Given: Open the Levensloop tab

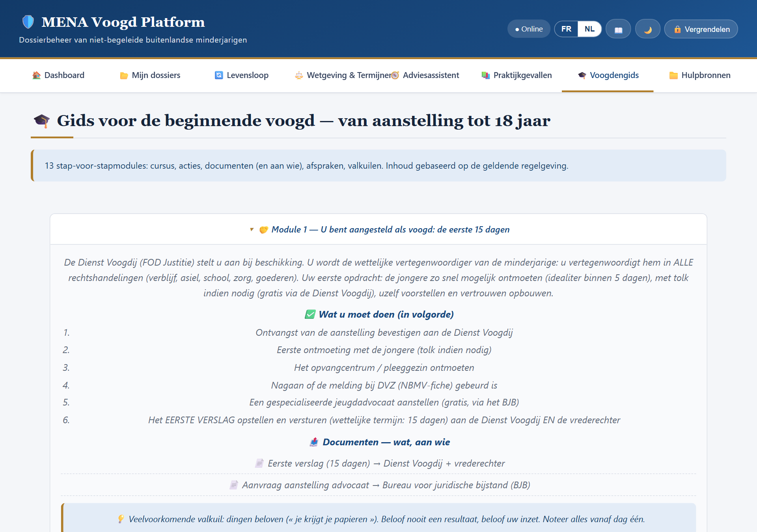Looking at the screenshot, I should coord(241,75).
